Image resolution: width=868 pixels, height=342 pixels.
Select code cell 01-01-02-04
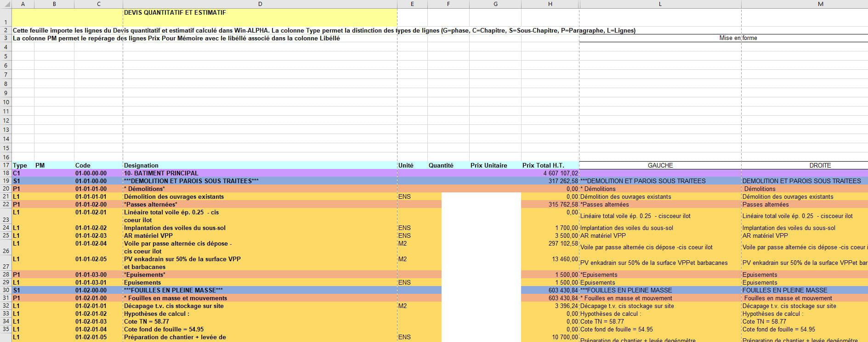[x=99, y=247]
